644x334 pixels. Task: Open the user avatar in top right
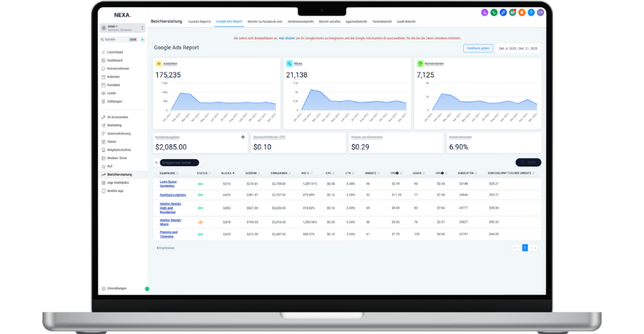[541, 12]
